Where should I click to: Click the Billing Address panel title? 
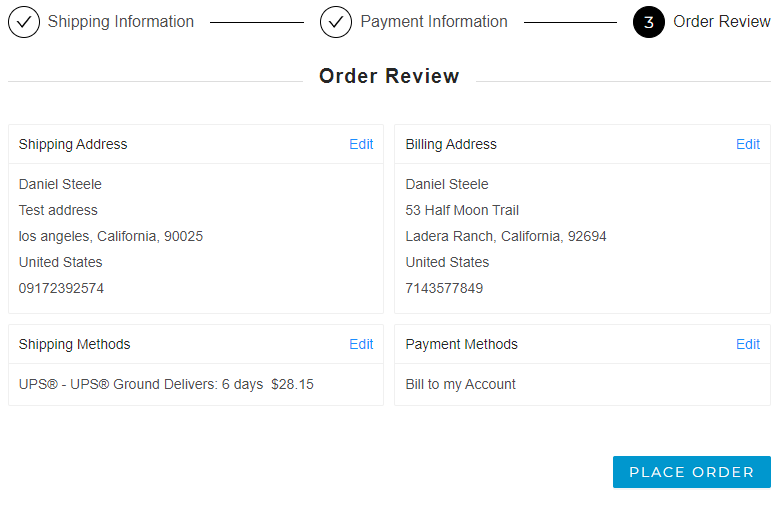(451, 144)
